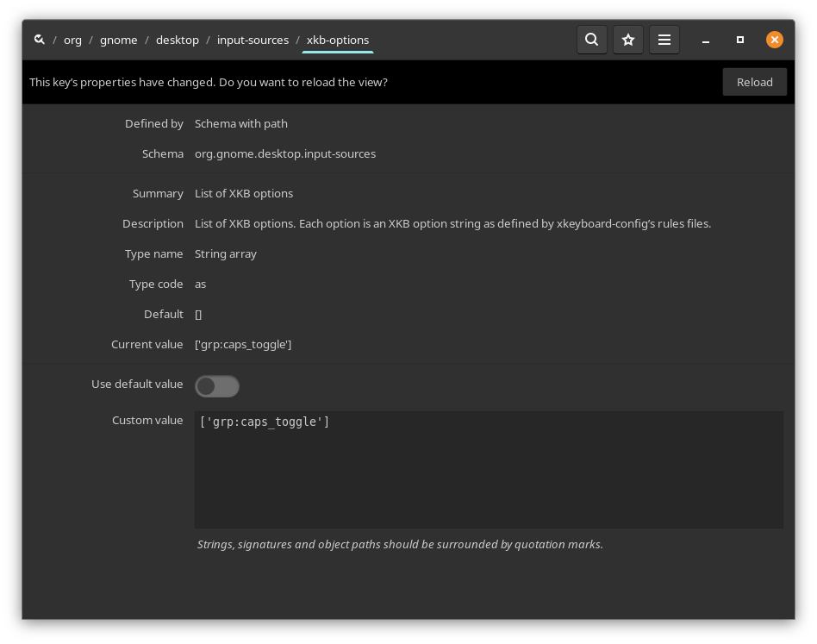Screen dimensions: 817x644
Task: Go to input-sources via the pathbar
Action: click(x=253, y=40)
